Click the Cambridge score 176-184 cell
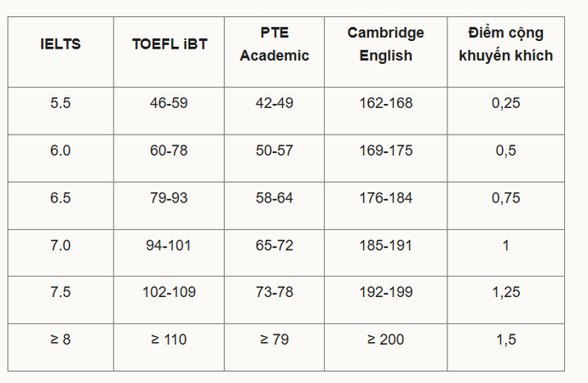The width and height of the screenshot is (588, 383). coord(385,197)
